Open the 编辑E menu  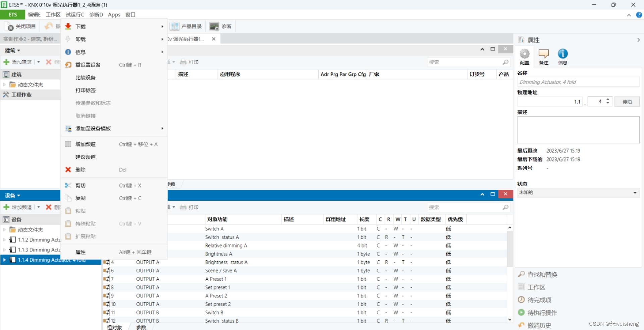[x=34, y=15]
